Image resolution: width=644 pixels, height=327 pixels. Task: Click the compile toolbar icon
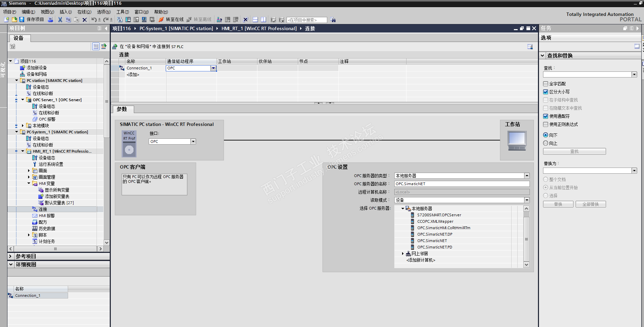[x=120, y=20]
